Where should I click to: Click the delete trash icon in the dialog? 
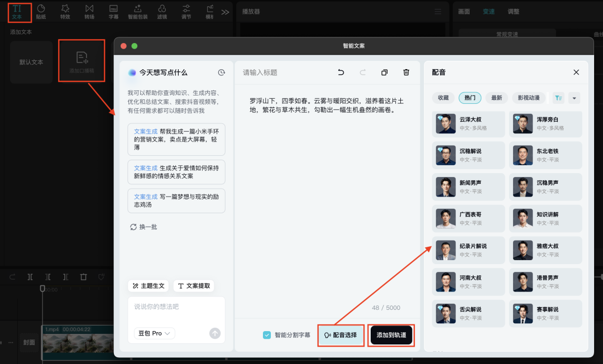[x=406, y=72]
